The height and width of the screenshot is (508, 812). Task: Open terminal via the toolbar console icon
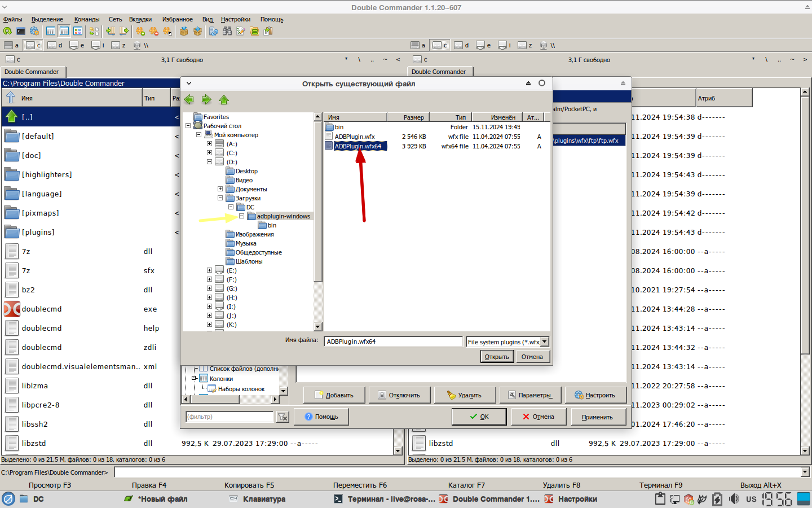pyautogui.click(x=21, y=31)
